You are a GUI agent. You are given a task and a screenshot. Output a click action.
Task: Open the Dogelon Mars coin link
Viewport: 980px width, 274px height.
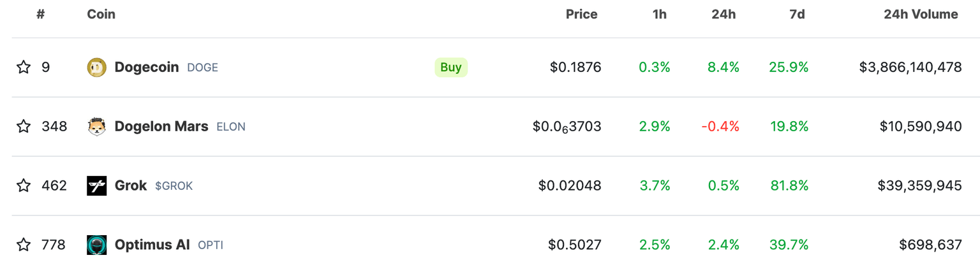pos(161,126)
